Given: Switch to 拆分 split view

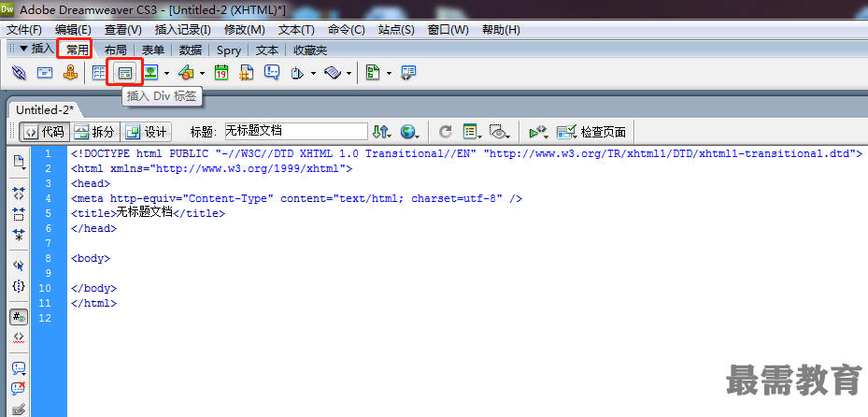Looking at the screenshot, I should (94, 132).
